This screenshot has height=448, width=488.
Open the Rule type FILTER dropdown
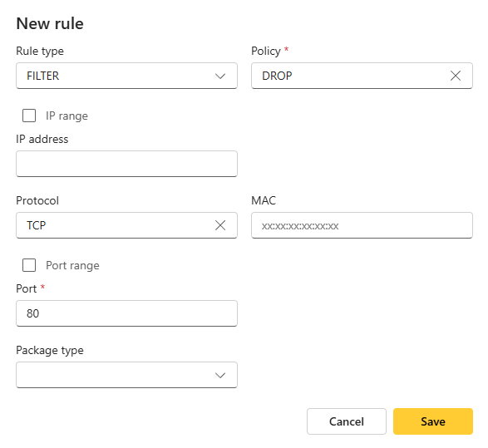[x=126, y=76]
